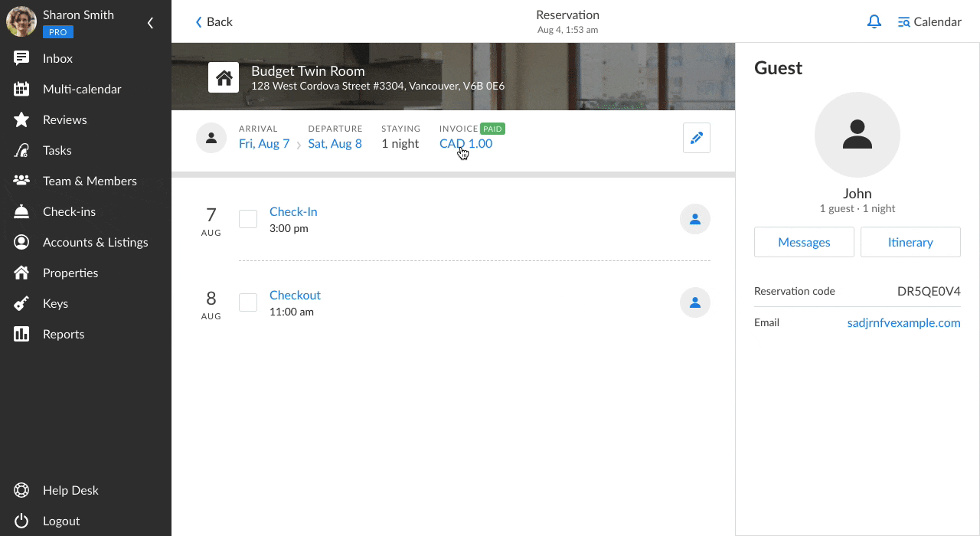The height and width of the screenshot is (536, 980).
Task: Click the Check-ins bell icon
Action: coord(21,211)
